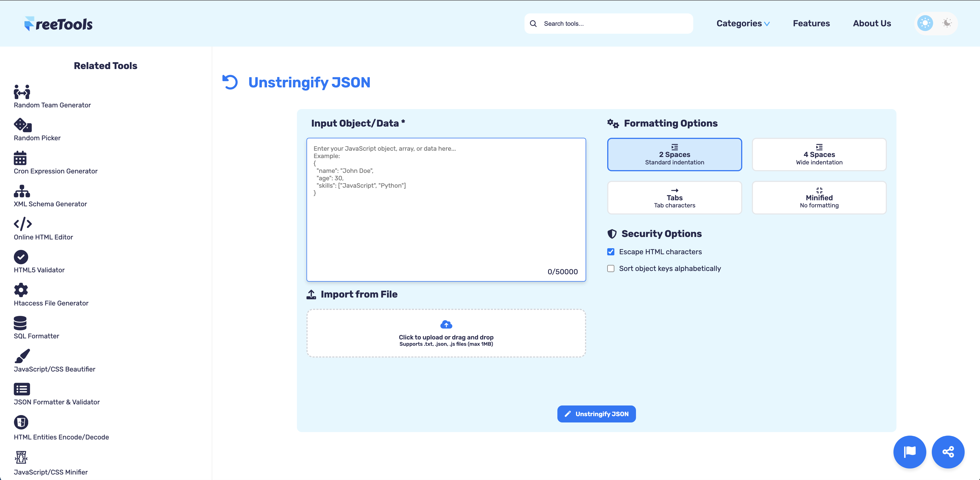The height and width of the screenshot is (480, 980).
Task: Select the Random Picker dice icon
Action: coord(22,125)
